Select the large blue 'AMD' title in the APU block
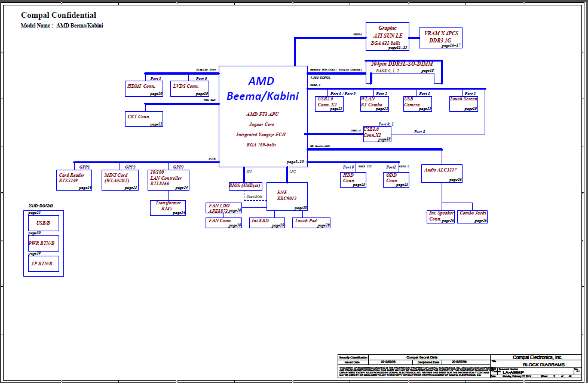The height and width of the screenshot is (383, 588). pos(261,81)
